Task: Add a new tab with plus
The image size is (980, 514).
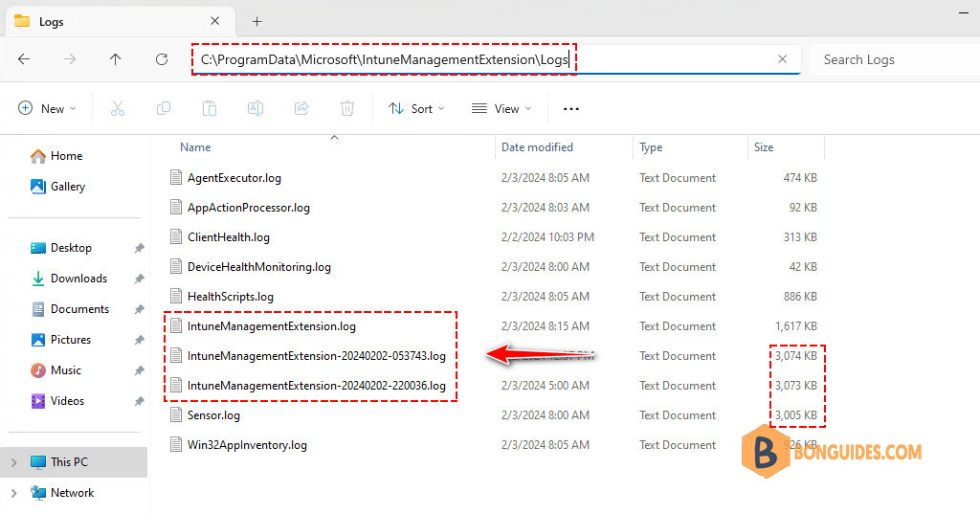Action: [256, 22]
